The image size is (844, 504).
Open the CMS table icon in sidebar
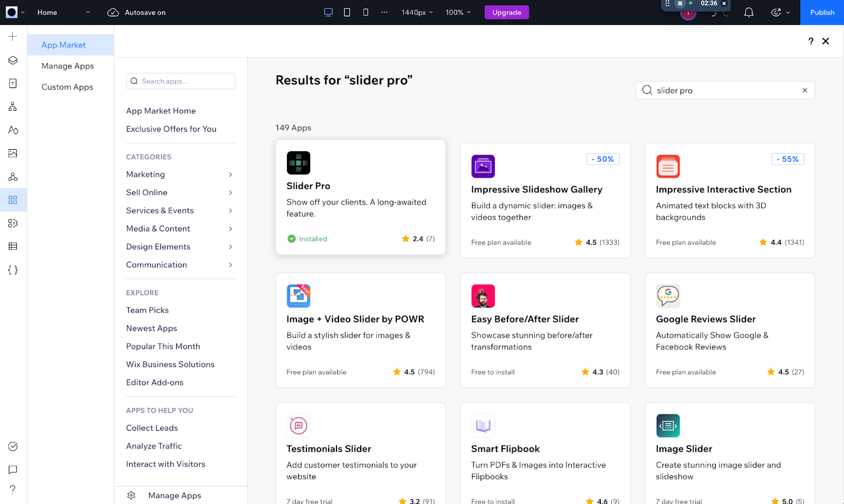(x=13, y=246)
